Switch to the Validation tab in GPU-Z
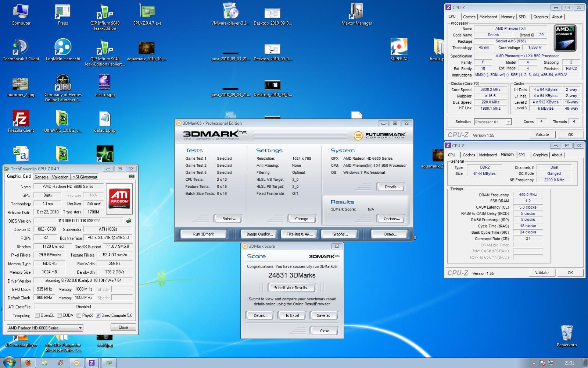Screen dimensions: 588x368 tap(60, 177)
